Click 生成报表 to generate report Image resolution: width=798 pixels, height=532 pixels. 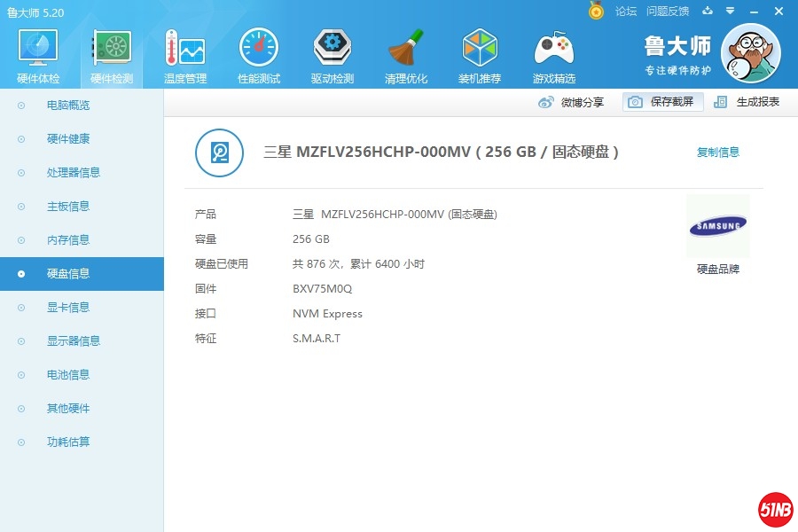(747, 102)
